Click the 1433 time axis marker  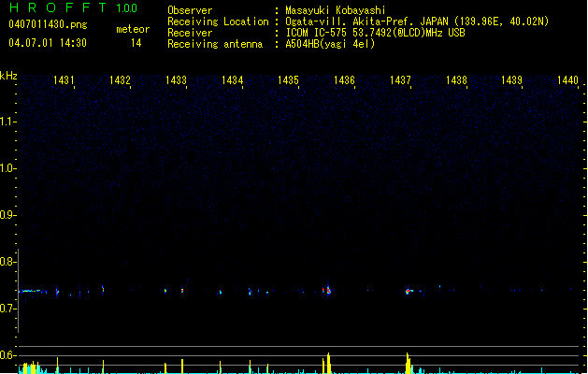click(x=176, y=80)
